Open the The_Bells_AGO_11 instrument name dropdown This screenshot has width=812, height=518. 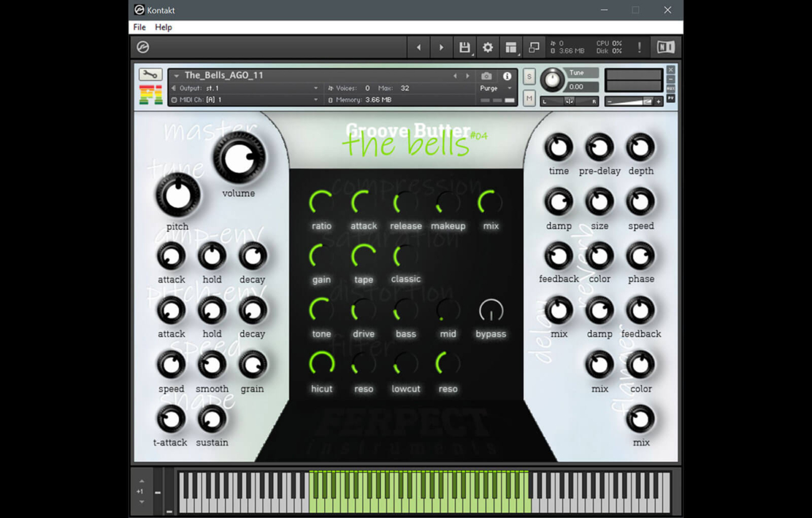click(x=176, y=76)
